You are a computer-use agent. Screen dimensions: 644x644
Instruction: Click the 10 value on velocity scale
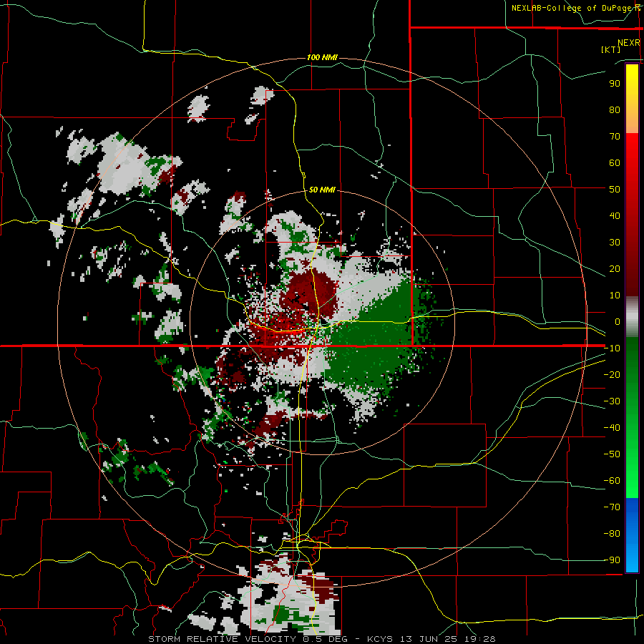pos(615,296)
